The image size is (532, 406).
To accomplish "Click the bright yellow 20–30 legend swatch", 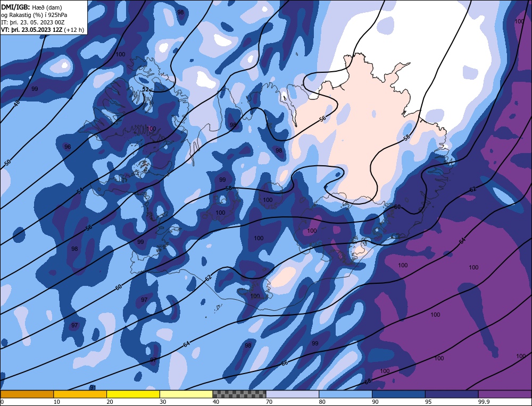I will coord(133,394).
